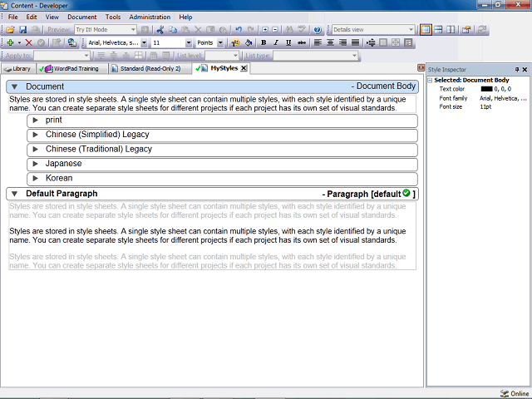The height and width of the screenshot is (399, 532).
Task: Collapse the Selected: Document Body tree node
Action: 430,81
